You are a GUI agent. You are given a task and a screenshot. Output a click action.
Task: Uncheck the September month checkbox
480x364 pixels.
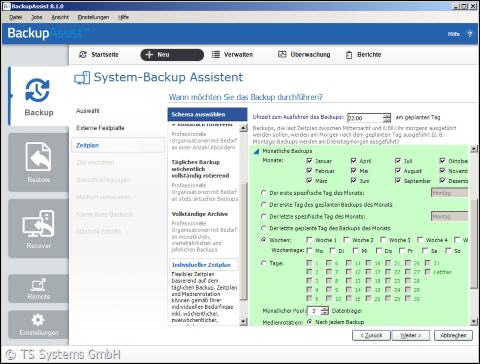[398, 180]
